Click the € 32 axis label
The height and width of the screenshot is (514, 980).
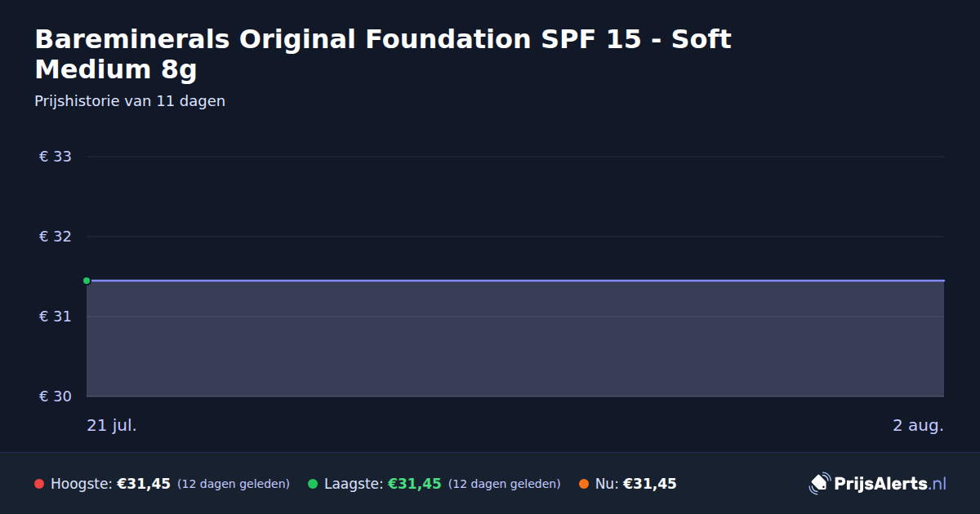click(x=56, y=237)
